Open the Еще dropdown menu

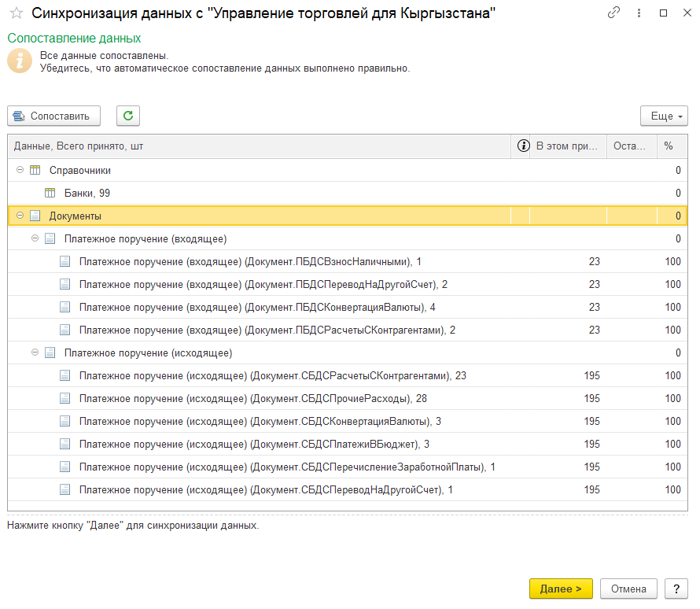point(664,116)
